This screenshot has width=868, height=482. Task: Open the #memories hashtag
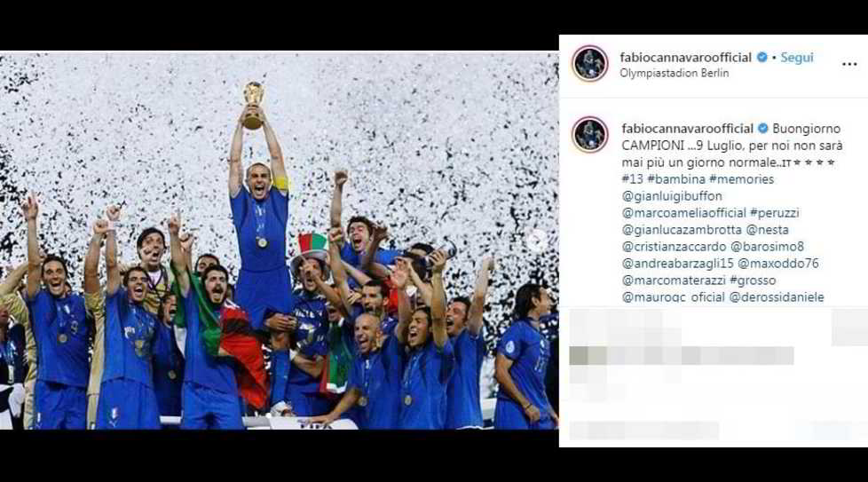coord(741,179)
